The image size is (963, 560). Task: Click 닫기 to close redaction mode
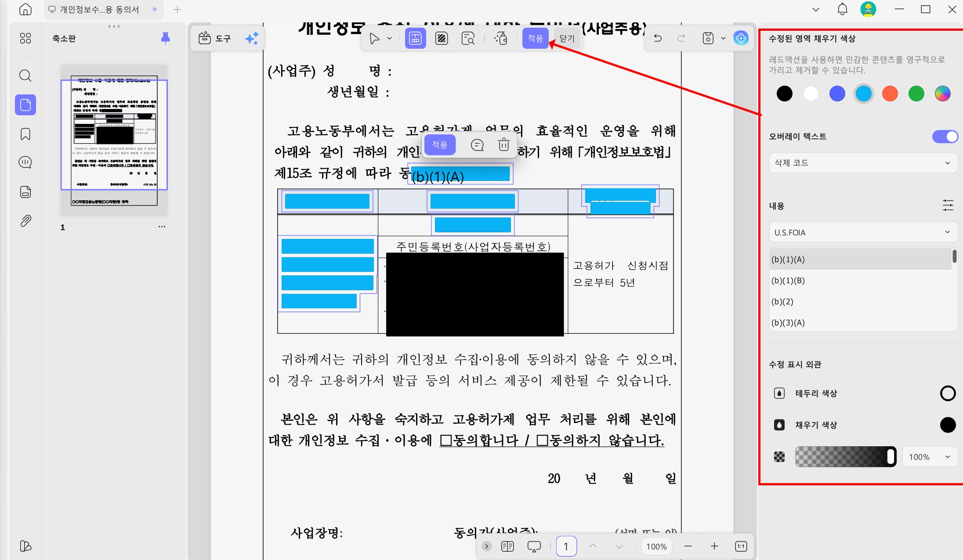tap(567, 39)
